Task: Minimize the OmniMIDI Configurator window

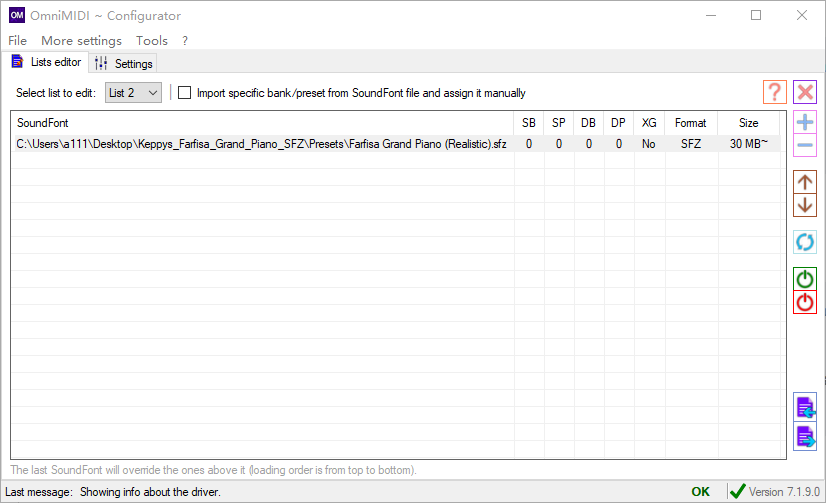Action: tap(711, 15)
